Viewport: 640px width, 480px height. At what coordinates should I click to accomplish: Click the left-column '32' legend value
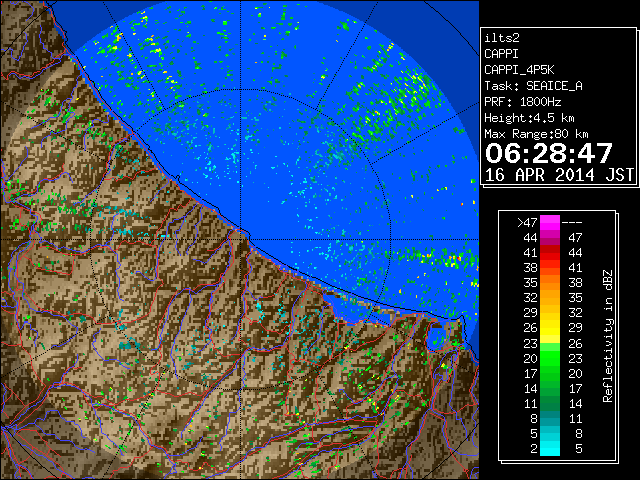530,298
